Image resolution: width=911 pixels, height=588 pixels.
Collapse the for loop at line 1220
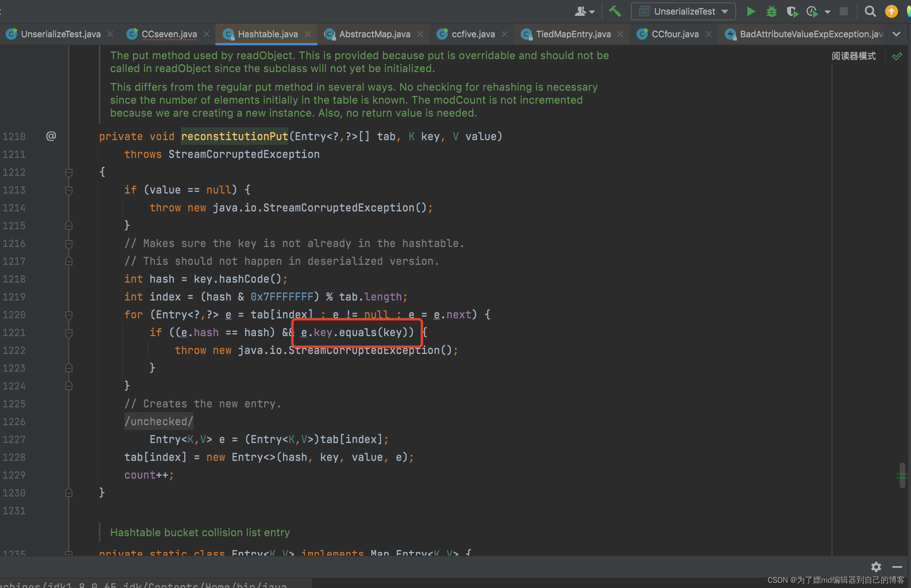tap(69, 315)
